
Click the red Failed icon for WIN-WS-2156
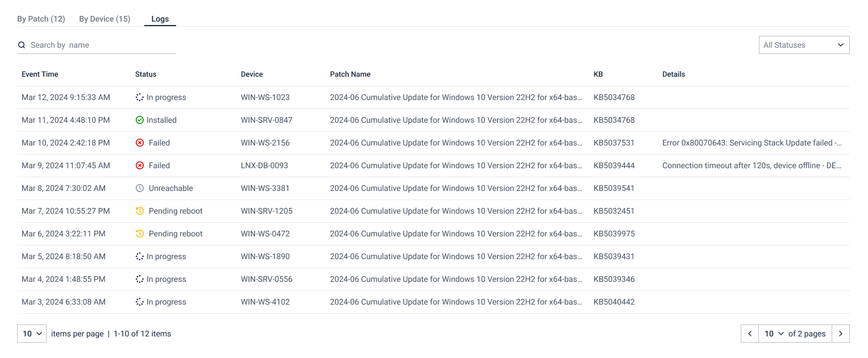140,143
